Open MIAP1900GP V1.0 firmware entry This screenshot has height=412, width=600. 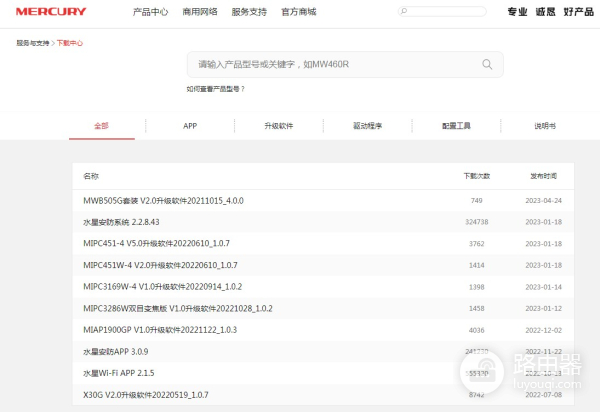[160, 330]
